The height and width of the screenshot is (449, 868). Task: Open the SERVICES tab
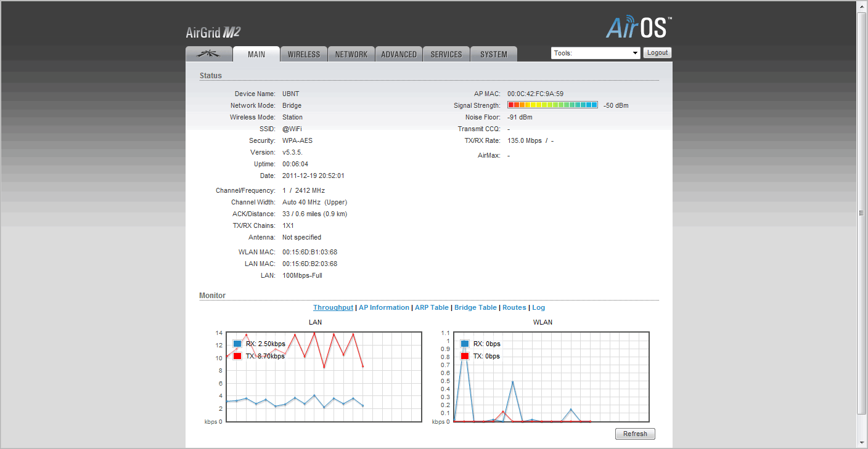(x=446, y=54)
